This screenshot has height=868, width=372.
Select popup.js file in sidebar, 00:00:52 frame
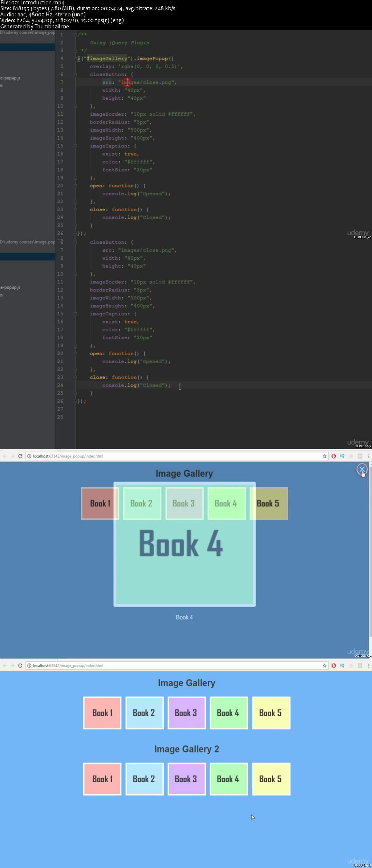(x=11, y=78)
